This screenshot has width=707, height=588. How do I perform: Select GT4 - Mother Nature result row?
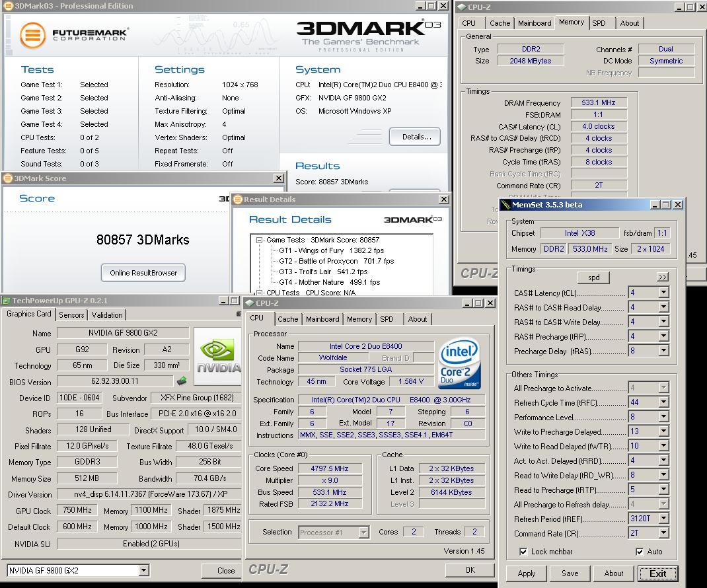329,282
